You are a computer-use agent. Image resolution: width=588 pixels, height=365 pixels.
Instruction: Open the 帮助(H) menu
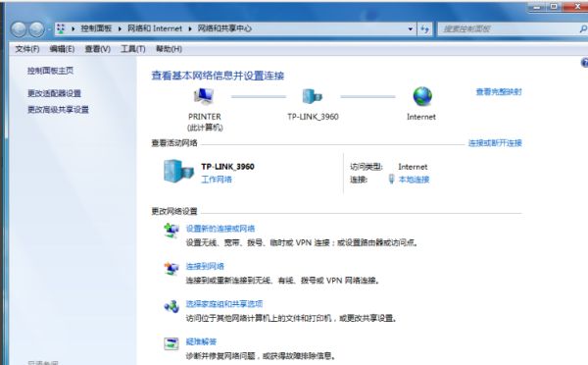169,49
